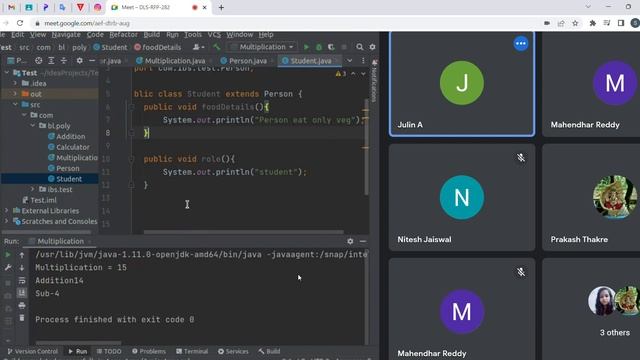
Task: Open the Services tool window
Action: click(233, 351)
